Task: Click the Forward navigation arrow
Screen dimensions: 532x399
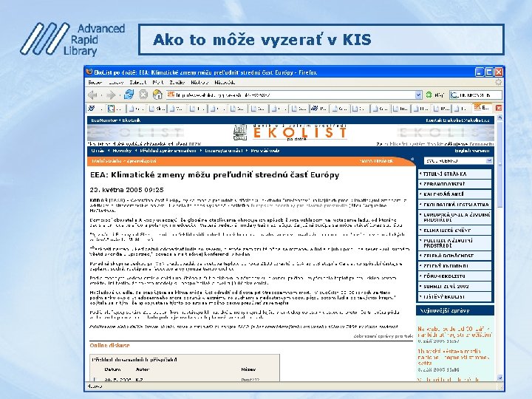Action: pyautogui.click(x=111, y=95)
